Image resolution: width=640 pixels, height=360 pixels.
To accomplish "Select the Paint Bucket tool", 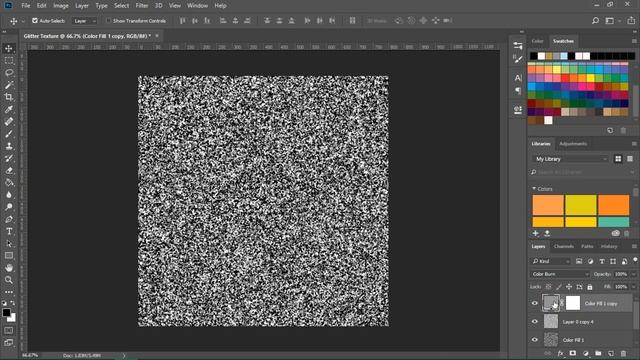I will [x=9, y=182].
